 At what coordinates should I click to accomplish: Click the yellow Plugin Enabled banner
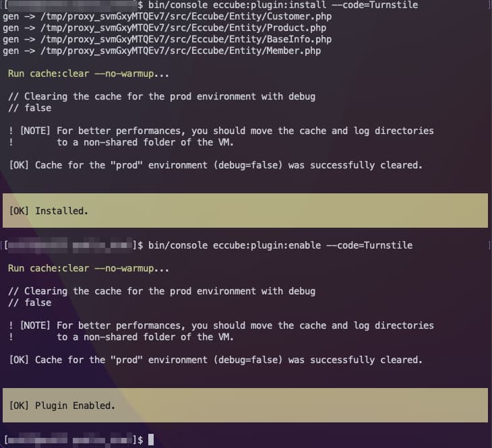[245, 406]
